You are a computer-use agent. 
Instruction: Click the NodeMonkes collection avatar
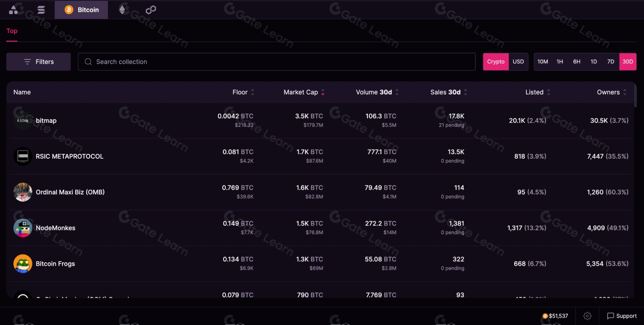23,228
